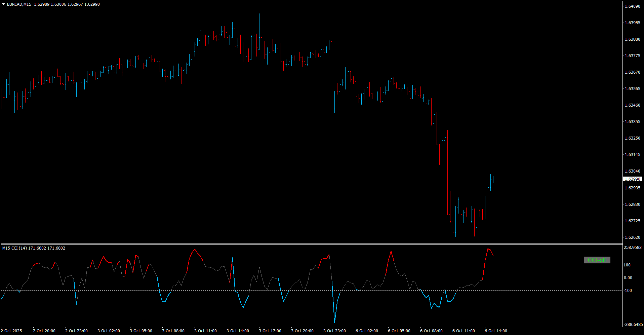
Task: Click the -388.6485 CCI scale minimum
Action: click(633, 325)
